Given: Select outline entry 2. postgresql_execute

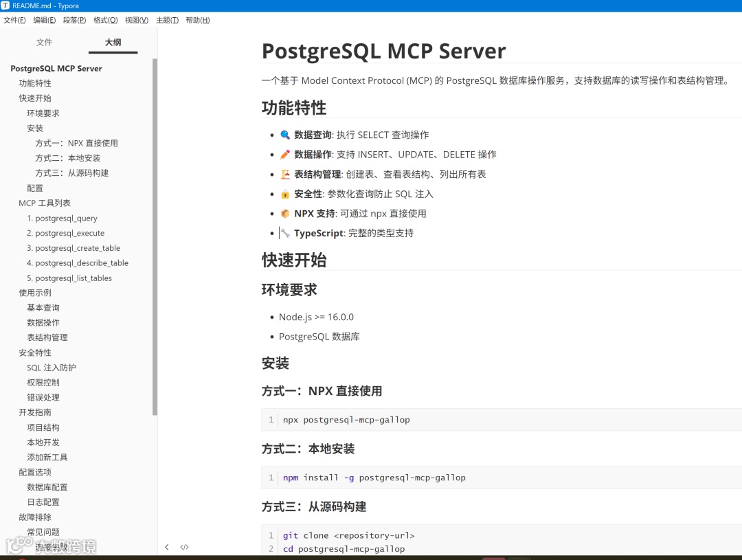Looking at the screenshot, I should click(x=66, y=233).
